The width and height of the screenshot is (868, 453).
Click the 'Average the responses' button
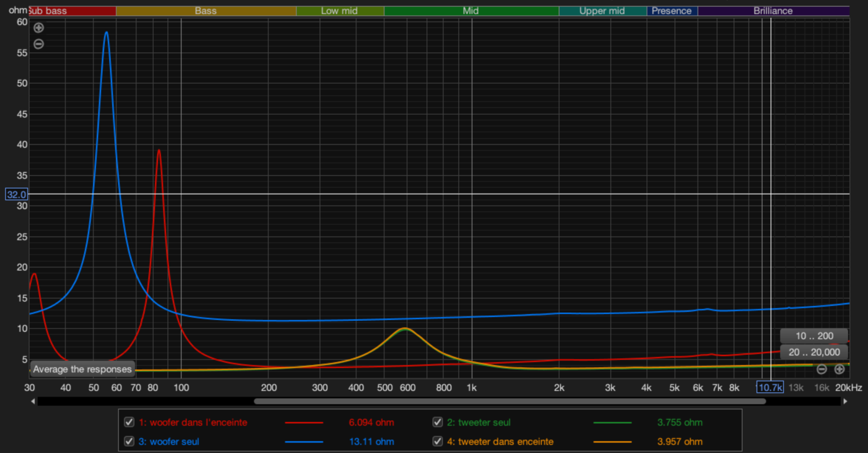[x=82, y=369]
